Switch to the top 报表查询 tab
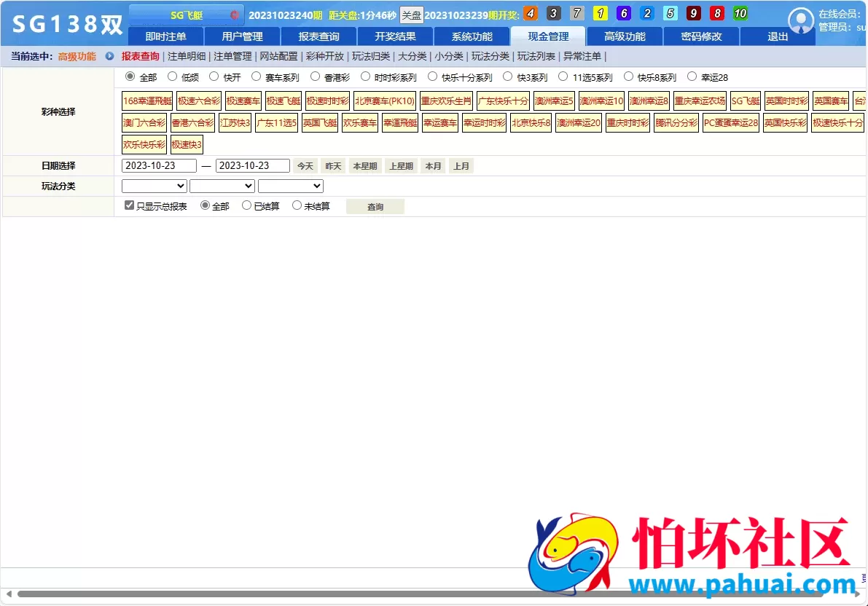This screenshot has height=606, width=868. pyautogui.click(x=319, y=36)
